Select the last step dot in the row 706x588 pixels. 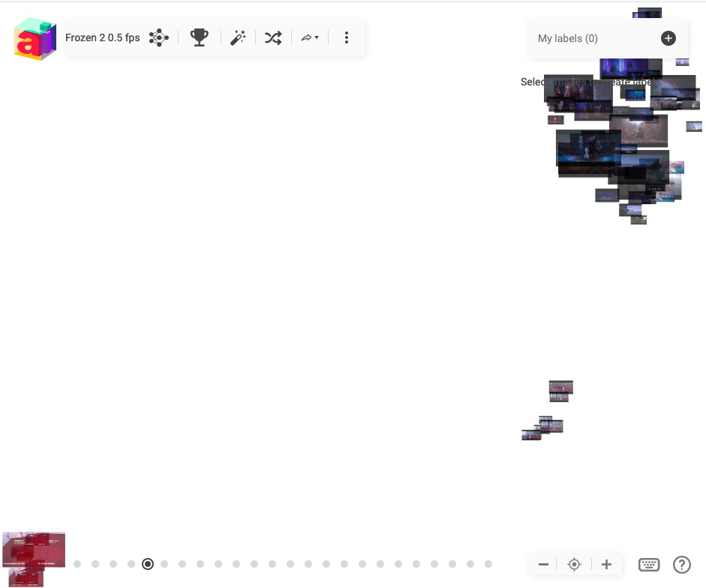(x=488, y=564)
